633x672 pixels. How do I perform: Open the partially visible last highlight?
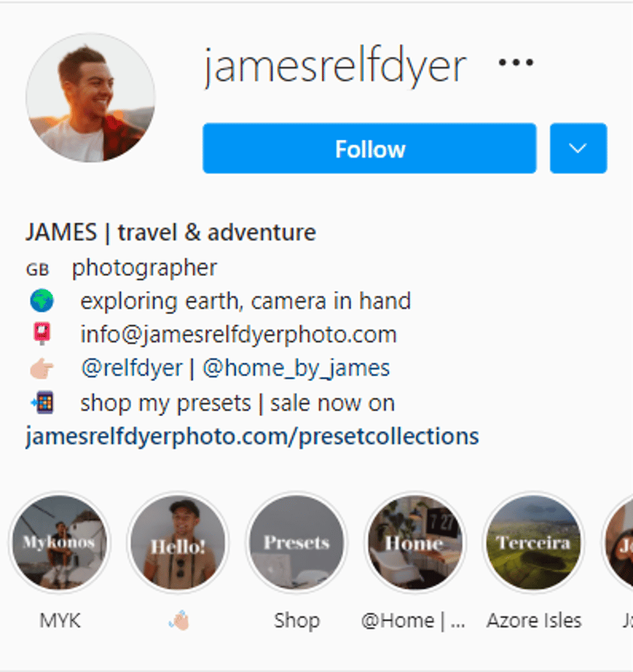tap(617, 543)
